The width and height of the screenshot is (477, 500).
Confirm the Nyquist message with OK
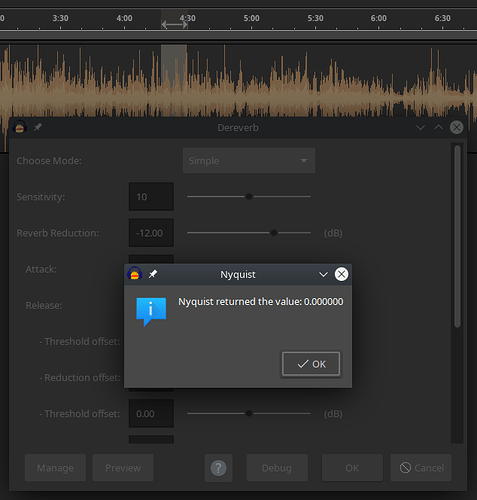click(311, 364)
